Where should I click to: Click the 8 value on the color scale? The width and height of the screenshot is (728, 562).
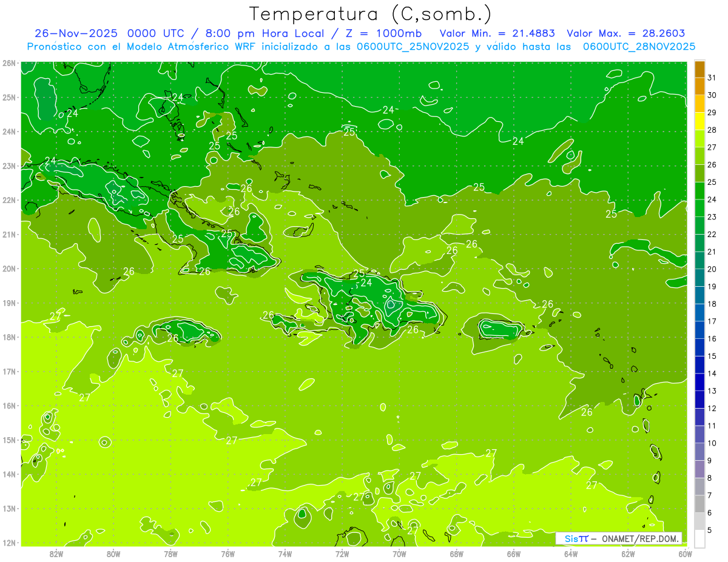point(711,478)
